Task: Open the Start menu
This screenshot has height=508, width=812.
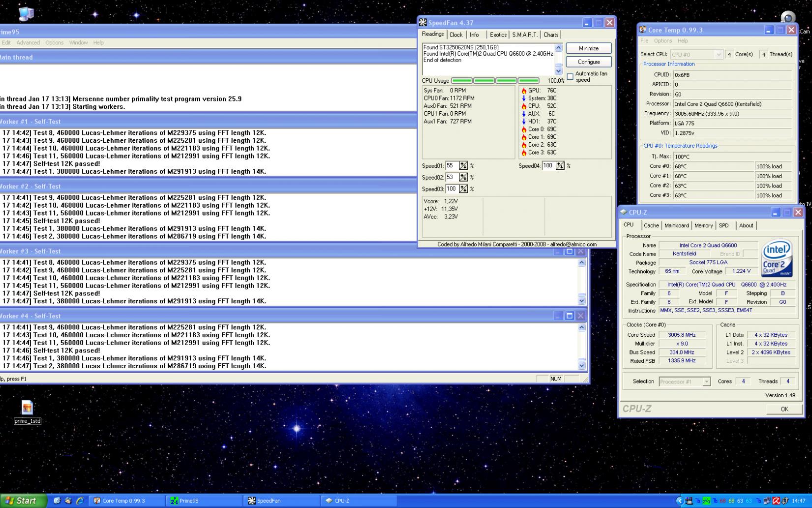Action: point(23,501)
